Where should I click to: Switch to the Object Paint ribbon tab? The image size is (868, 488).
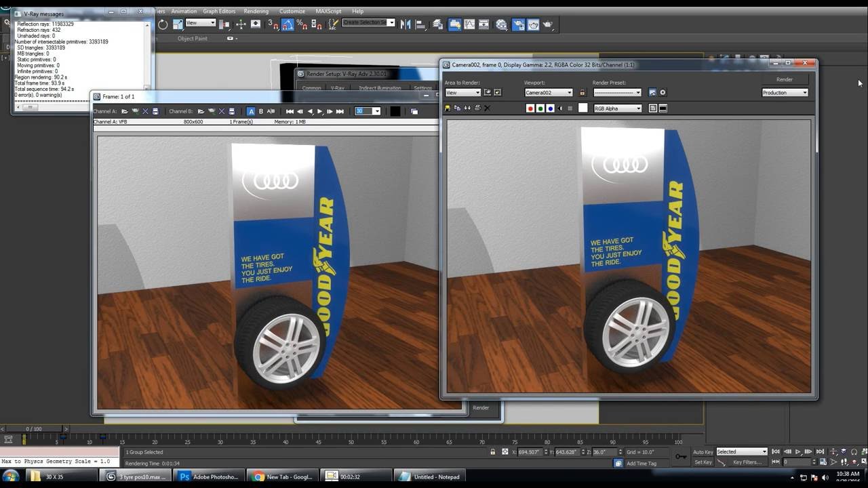pyautogui.click(x=193, y=39)
